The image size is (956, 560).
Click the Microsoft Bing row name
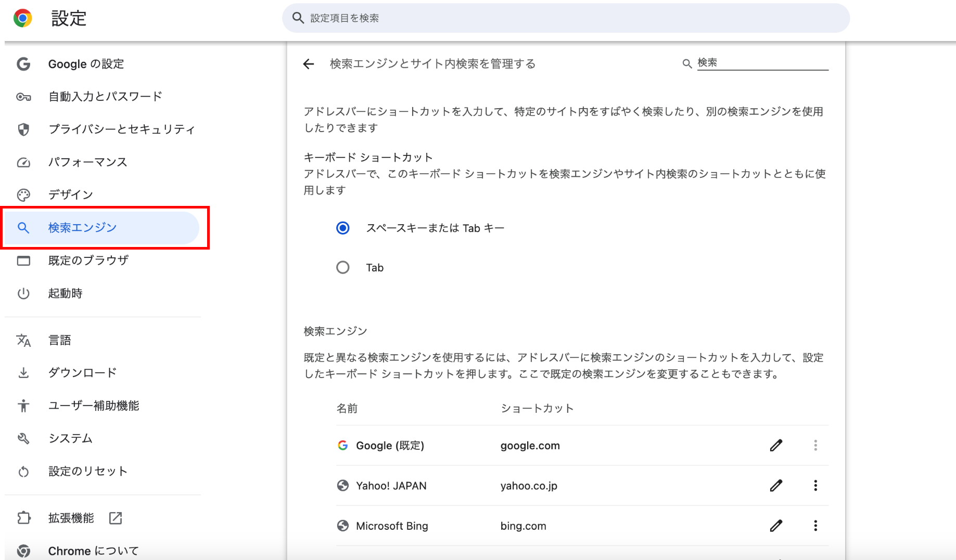(392, 526)
